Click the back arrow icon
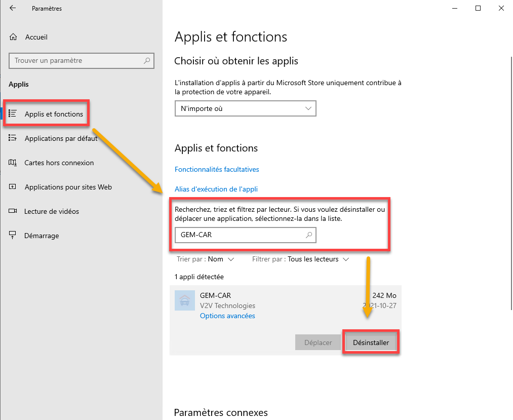This screenshot has width=513, height=420. click(x=13, y=8)
